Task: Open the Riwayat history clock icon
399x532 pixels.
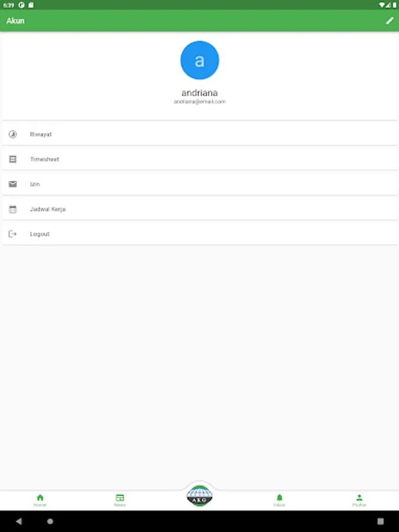Action: [12, 134]
